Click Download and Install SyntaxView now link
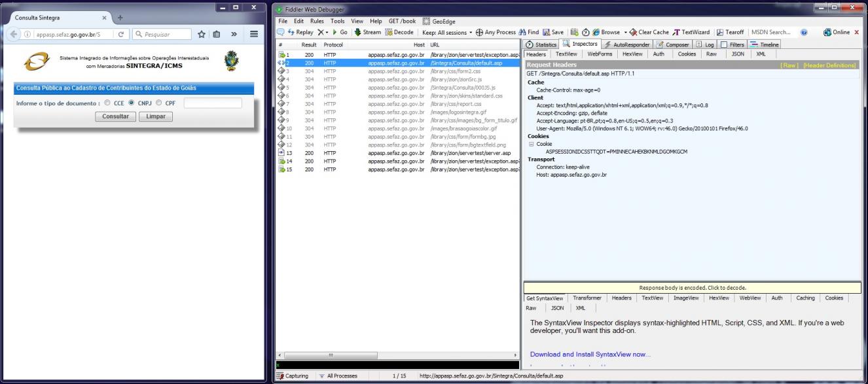 pos(590,355)
